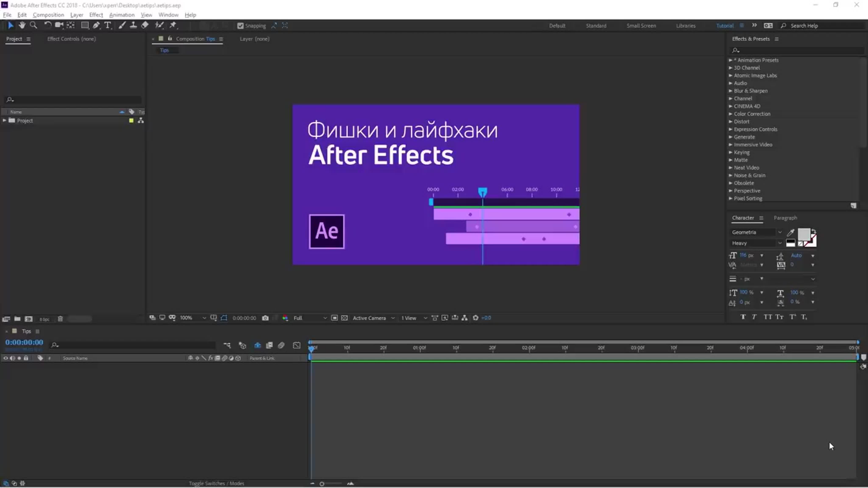Click the timeline current time 0:00:00:00
Viewport: 868px width, 488px height.
click(24, 342)
